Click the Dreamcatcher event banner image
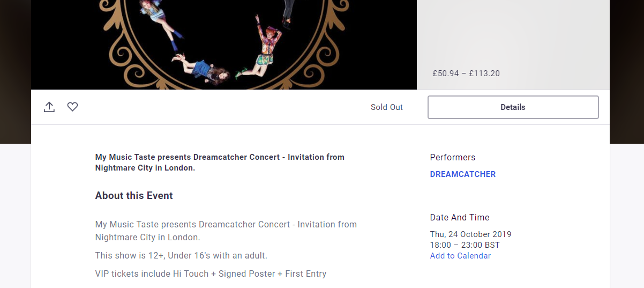 224,45
